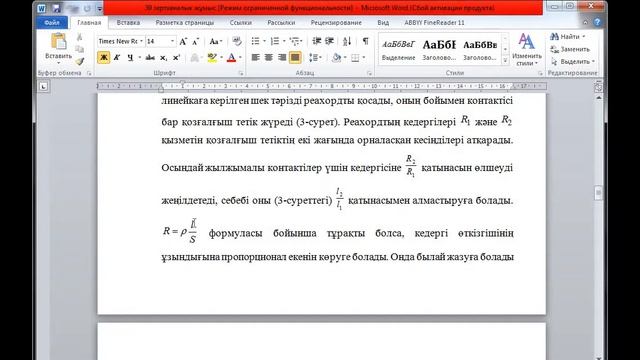The height and width of the screenshot is (360, 640).
Task: Click the Borders icon in the paragraph group
Action: click(355, 58)
